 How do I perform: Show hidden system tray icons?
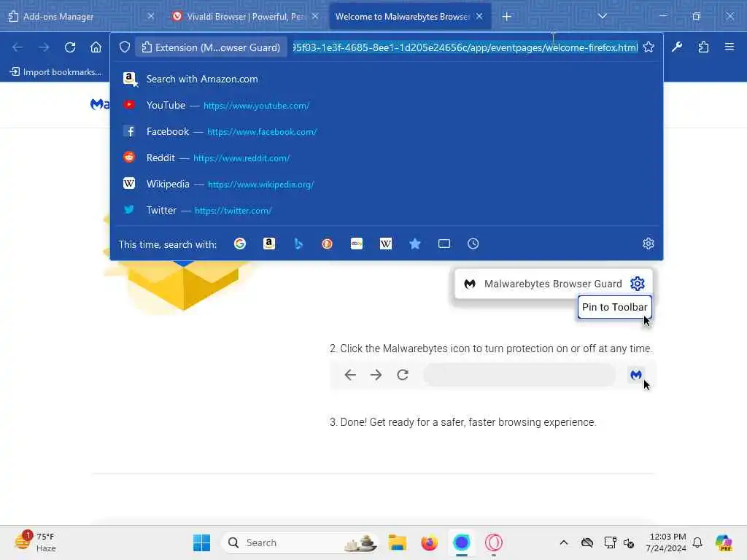click(564, 542)
